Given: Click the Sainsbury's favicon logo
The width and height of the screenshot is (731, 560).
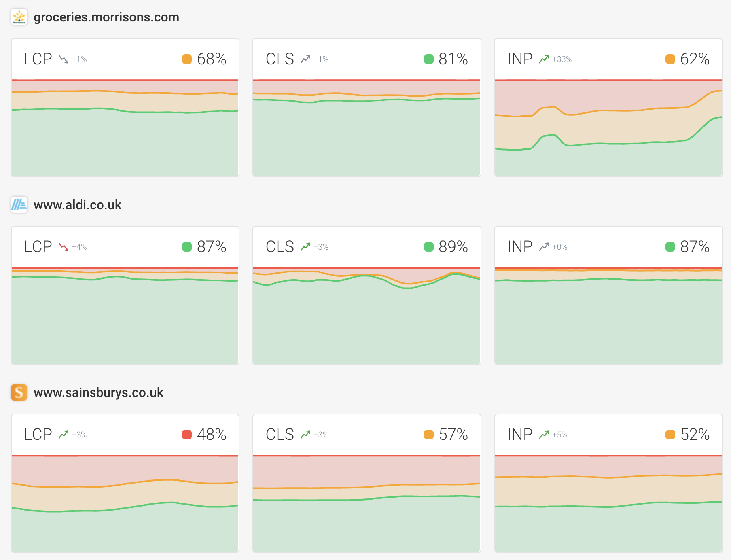Looking at the screenshot, I should point(19,392).
